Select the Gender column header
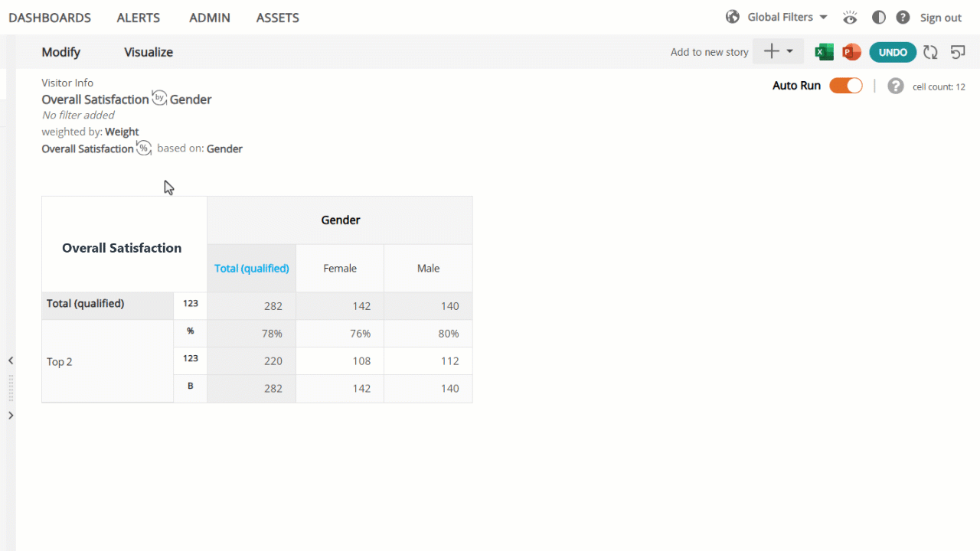This screenshot has width=980, height=551. (340, 220)
